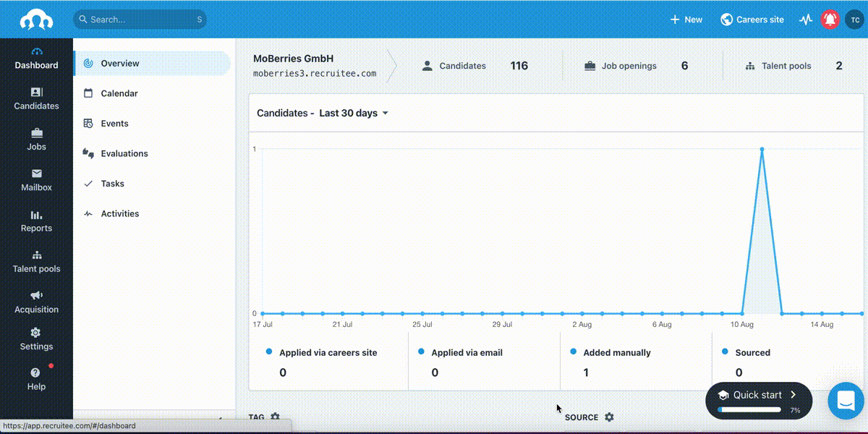868x434 pixels.
Task: Open the Acquisition sidebar section
Action: tap(36, 302)
